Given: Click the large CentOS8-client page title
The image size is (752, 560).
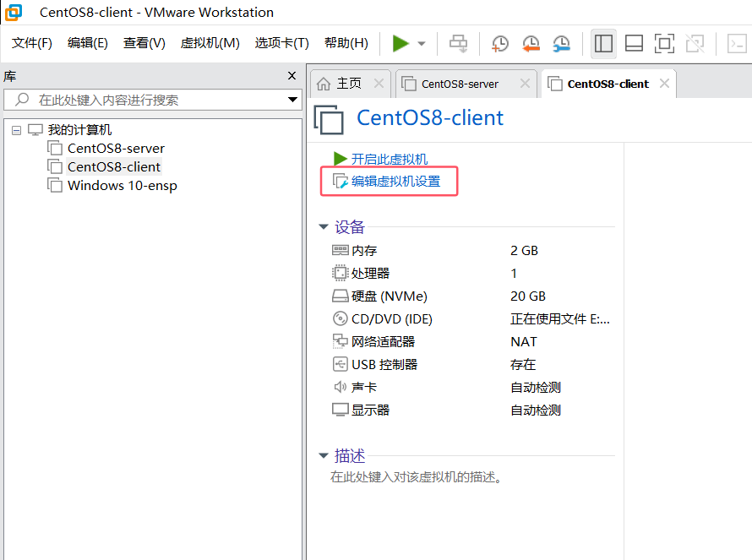Looking at the screenshot, I should coord(430,118).
